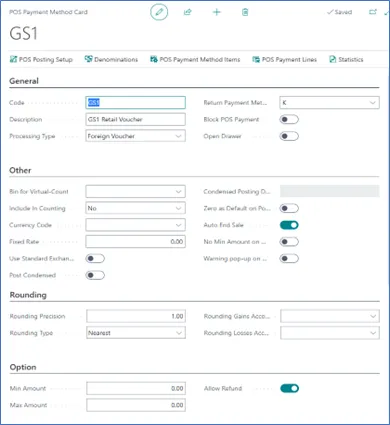Click the share icon in the header
Viewport: 390px width, 425px height.
(x=188, y=12)
